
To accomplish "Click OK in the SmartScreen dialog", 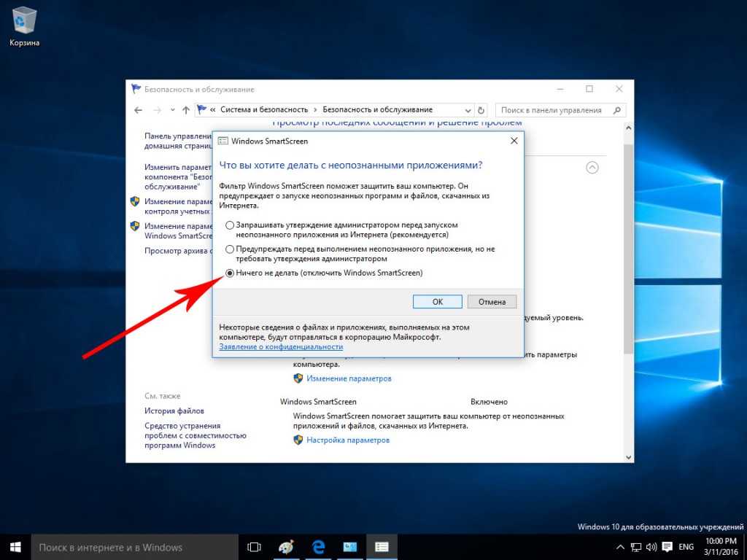I will (x=438, y=301).
